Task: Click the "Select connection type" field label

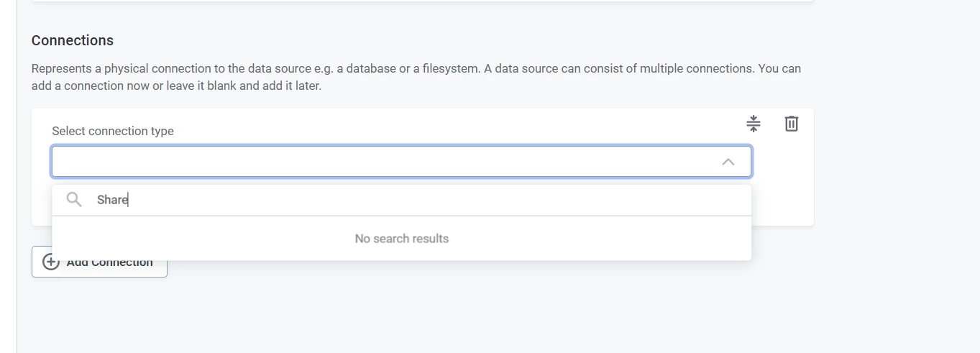Action: click(x=113, y=131)
